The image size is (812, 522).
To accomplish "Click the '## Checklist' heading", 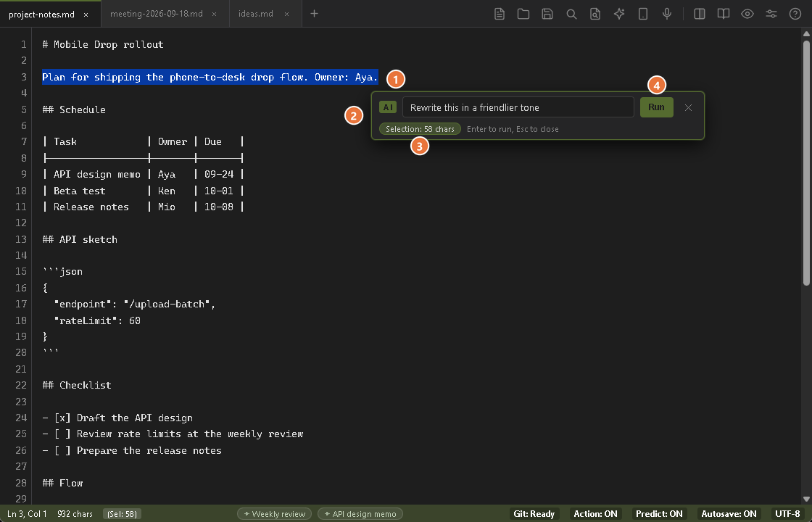I will tap(77, 385).
